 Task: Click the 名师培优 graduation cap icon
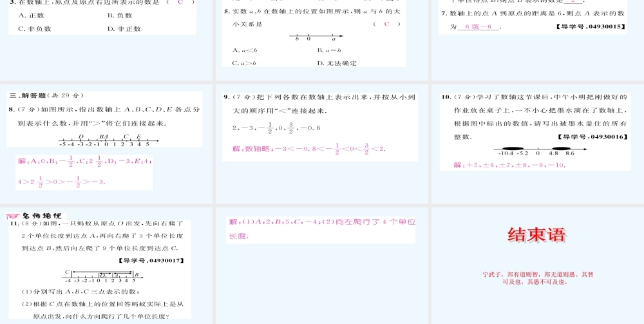13,216
